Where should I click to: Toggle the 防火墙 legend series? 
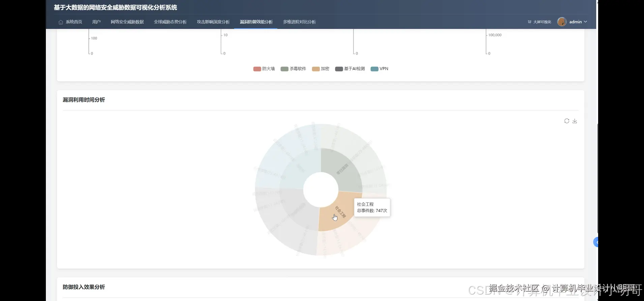coord(264,69)
